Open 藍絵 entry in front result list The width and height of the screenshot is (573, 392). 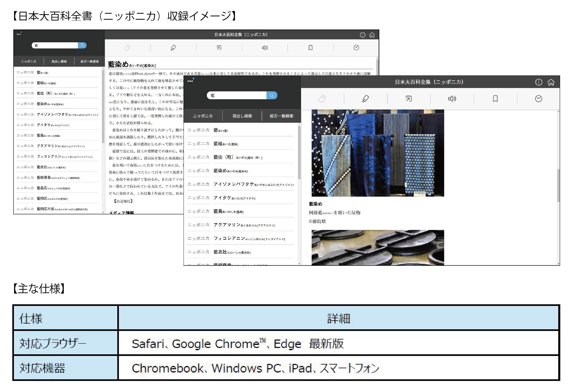tap(226, 144)
